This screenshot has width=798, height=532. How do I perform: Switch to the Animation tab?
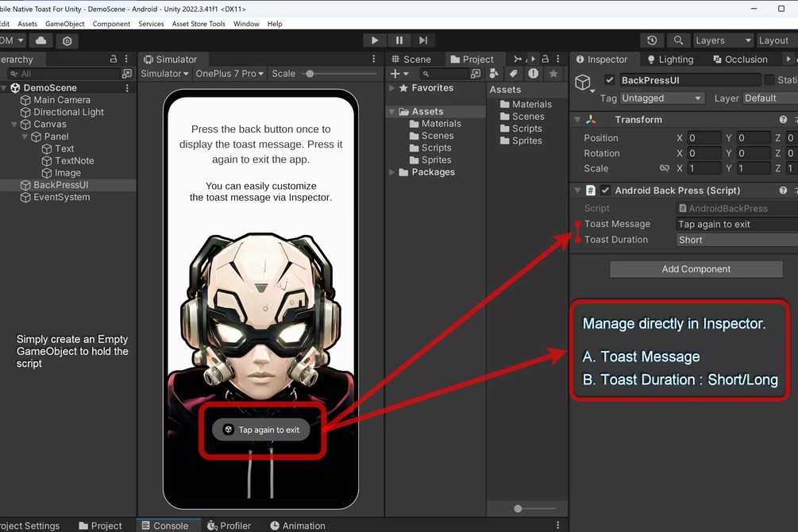point(297,526)
